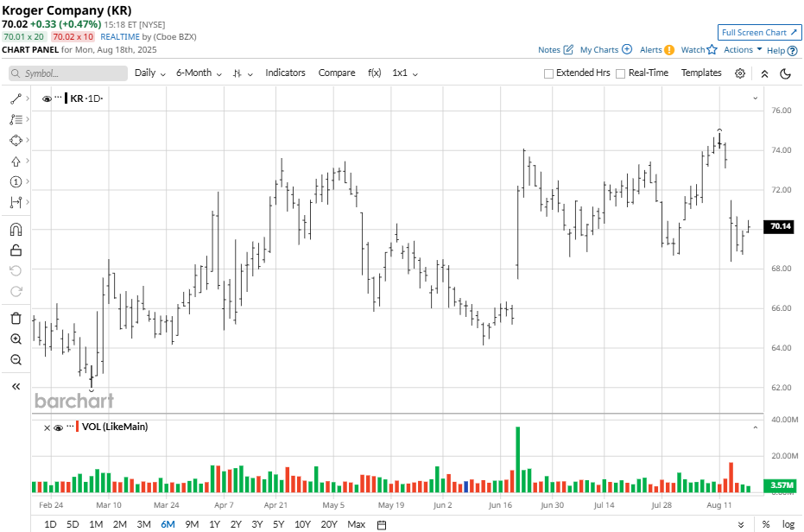Image resolution: width=804 pixels, height=532 pixels.
Task: Click the VOL indicator color swatch
Action: pyautogui.click(x=78, y=427)
